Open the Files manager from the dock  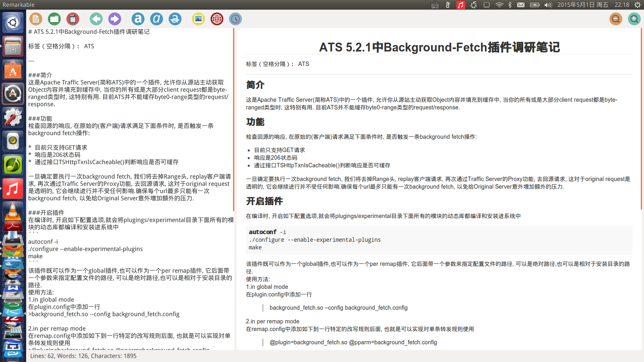[13, 46]
